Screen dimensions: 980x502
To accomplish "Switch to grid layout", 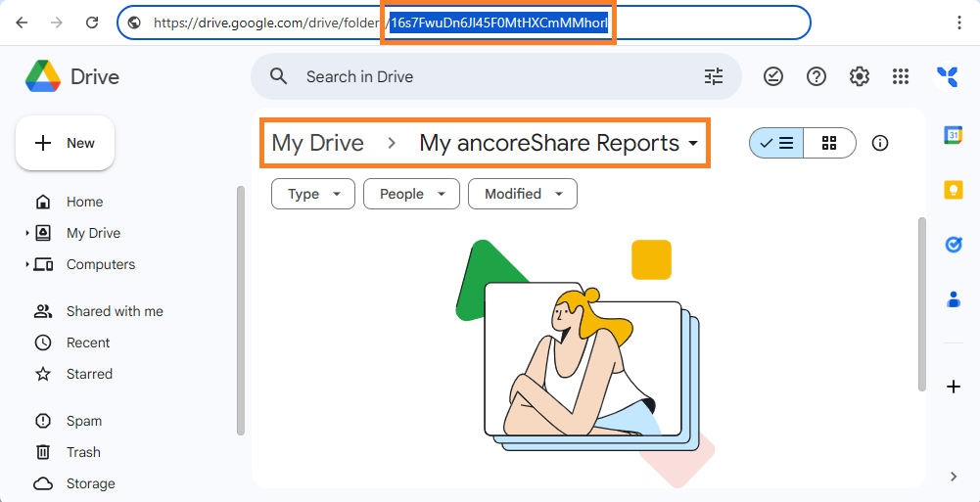I will (829, 143).
